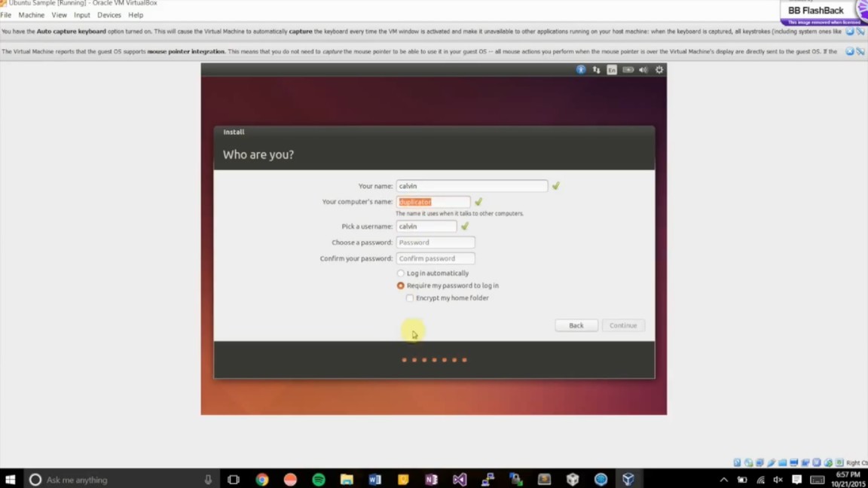Screen dimensions: 868x488
Task: Click the Choose a password field
Action: click(x=436, y=242)
